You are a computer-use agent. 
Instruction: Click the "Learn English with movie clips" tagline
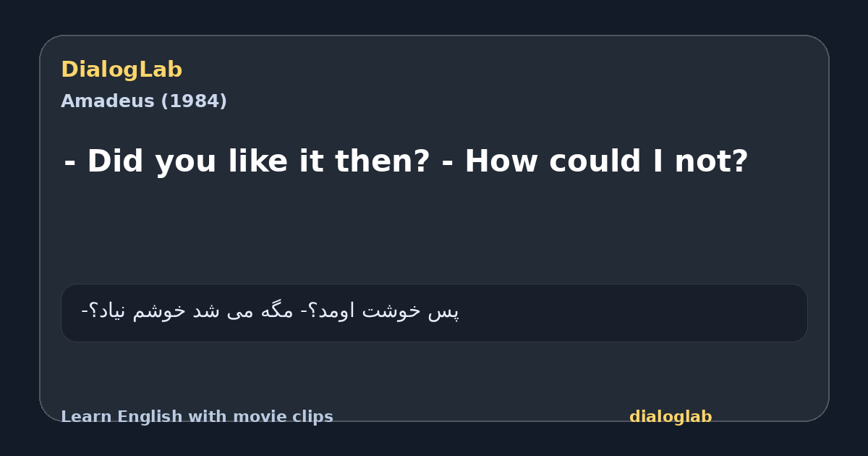[x=197, y=417]
